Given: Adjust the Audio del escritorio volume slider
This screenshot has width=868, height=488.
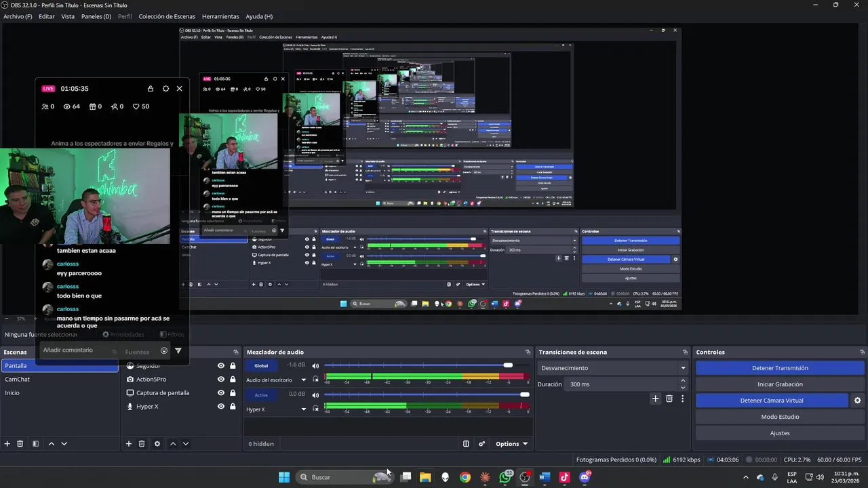Looking at the screenshot, I should [427, 365].
